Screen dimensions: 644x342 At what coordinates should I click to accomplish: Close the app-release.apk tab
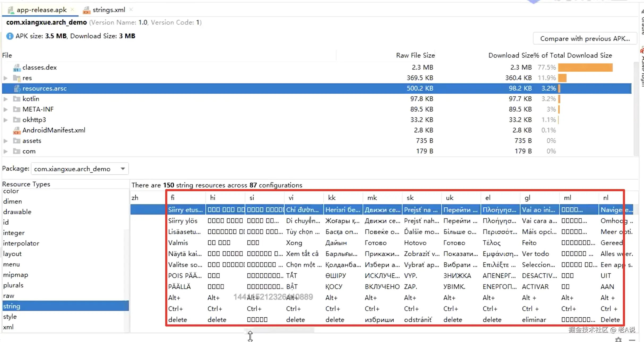(72, 10)
